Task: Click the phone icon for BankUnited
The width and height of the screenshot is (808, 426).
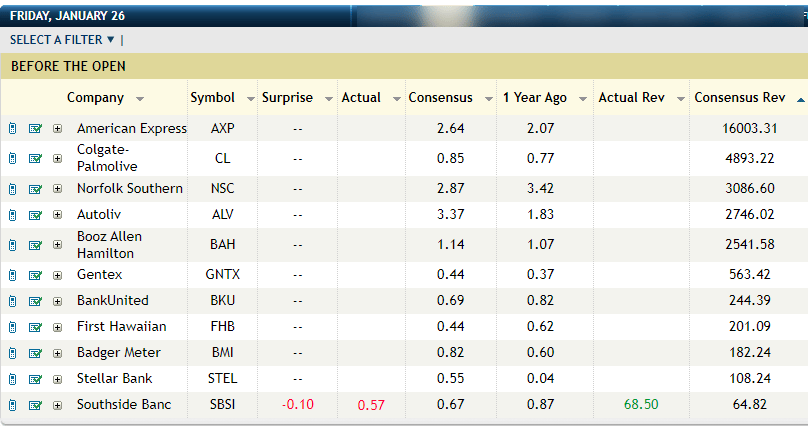Action: (x=12, y=301)
